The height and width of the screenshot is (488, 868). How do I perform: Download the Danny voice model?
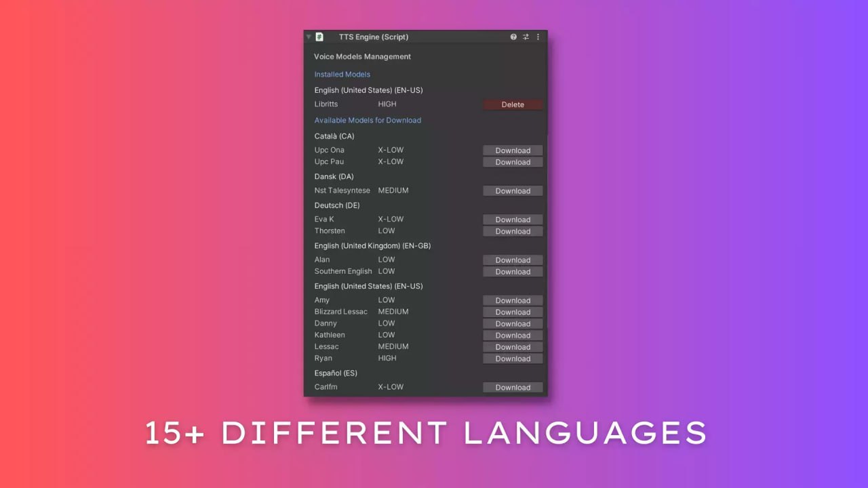pyautogui.click(x=512, y=323)
